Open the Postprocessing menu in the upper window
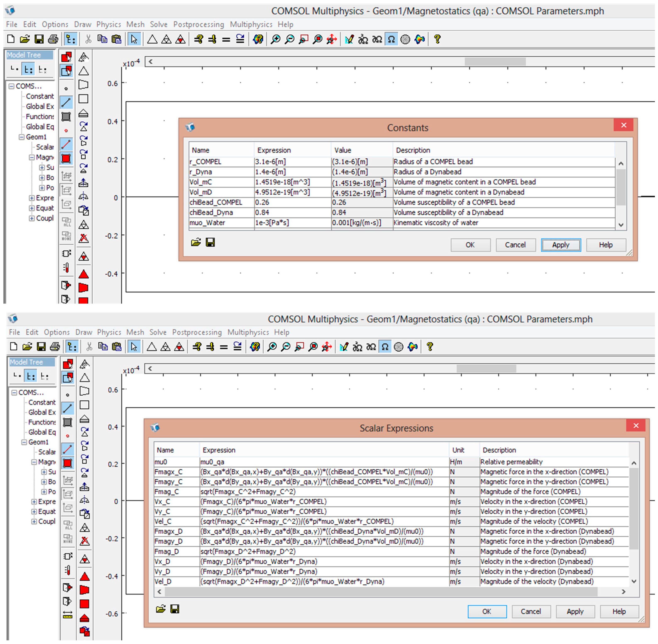The image size is (658, 644). 198,24
